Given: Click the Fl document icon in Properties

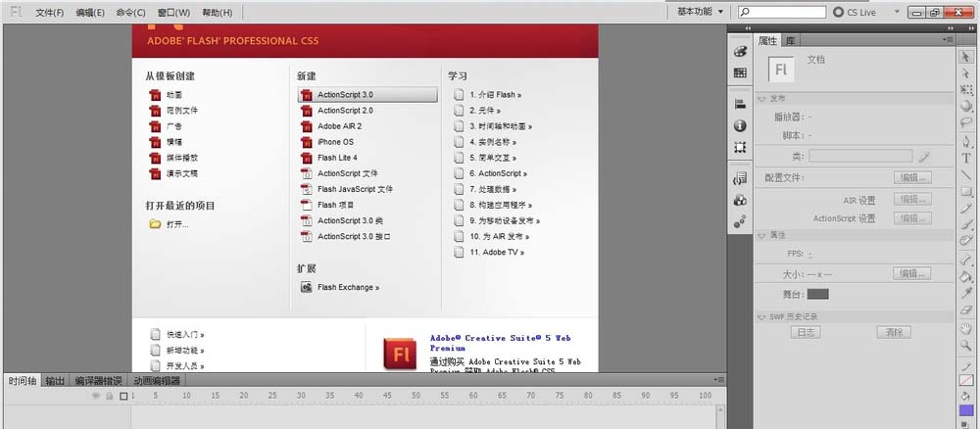Looking at the screenshot, I should 781,69.
